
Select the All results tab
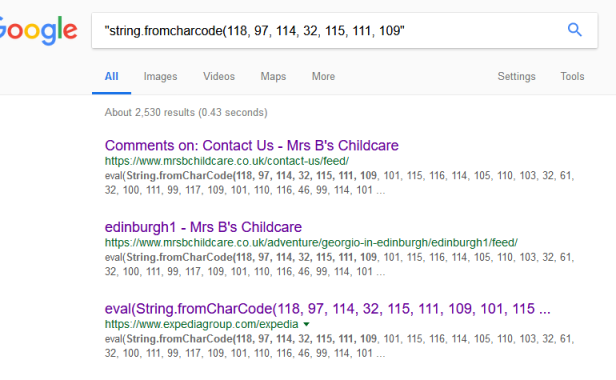pyautogui.click(x=112, y=77)
